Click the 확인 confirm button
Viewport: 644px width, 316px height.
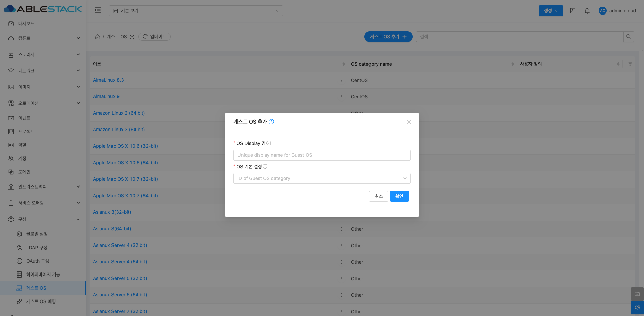(399, 196)
